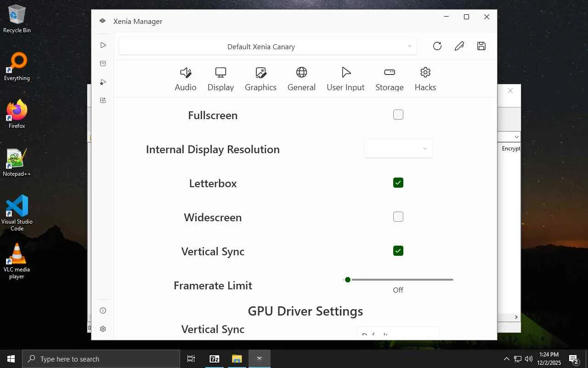Switch to the User Input tab
The image size is (588, 368).
pos(345,79)
